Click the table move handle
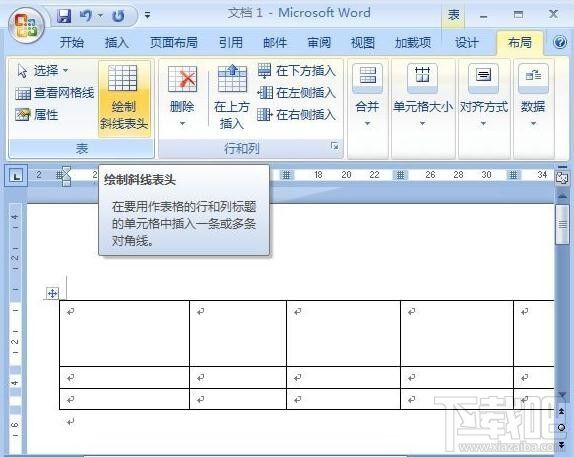This screenshot has width=574, height=457. 52,293
